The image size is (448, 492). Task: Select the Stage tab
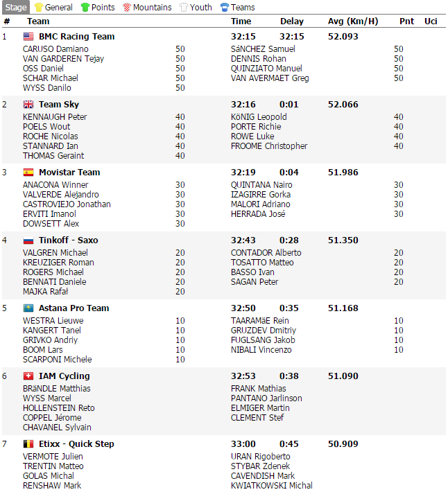click(15, 7)
